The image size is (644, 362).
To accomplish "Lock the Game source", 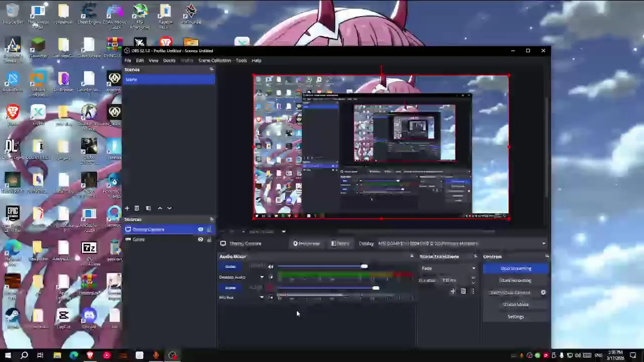I will coord(209,240).
